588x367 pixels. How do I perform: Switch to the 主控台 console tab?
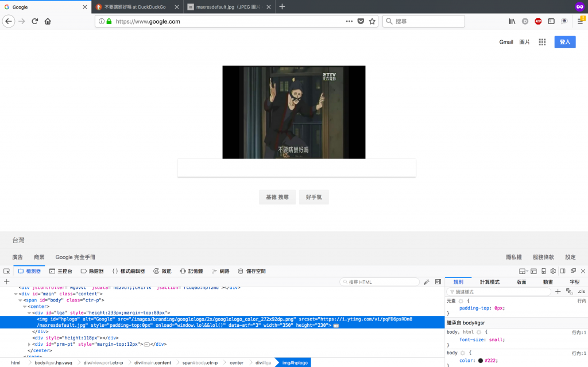point(61,271)
